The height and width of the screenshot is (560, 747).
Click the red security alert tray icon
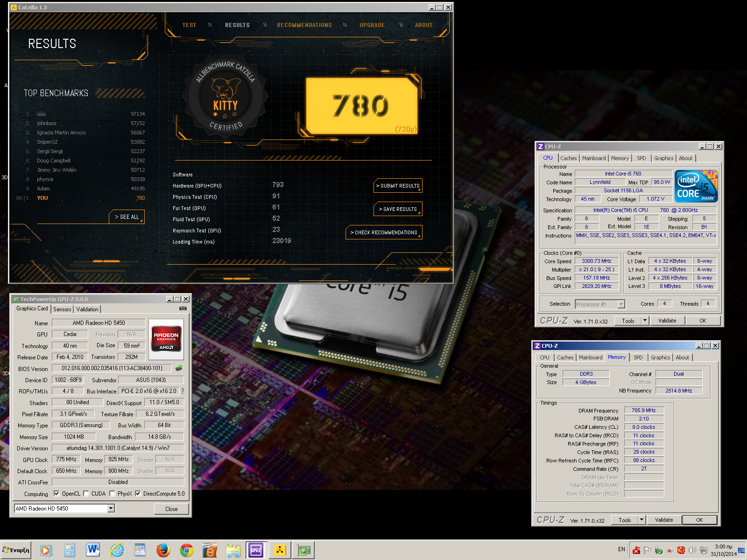(x=636, y=550)
